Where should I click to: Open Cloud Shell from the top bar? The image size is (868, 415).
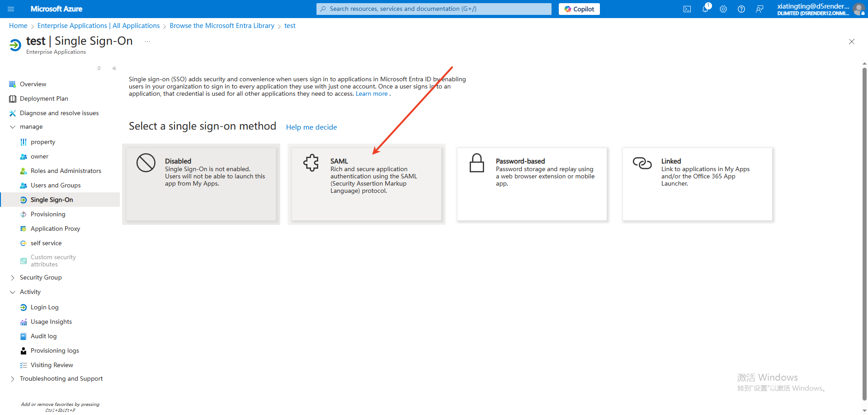[687, 9]
